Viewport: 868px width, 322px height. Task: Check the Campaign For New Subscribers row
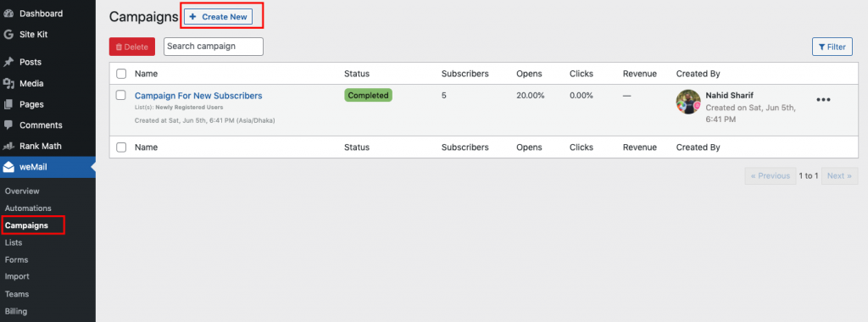(x=121, y=95)
